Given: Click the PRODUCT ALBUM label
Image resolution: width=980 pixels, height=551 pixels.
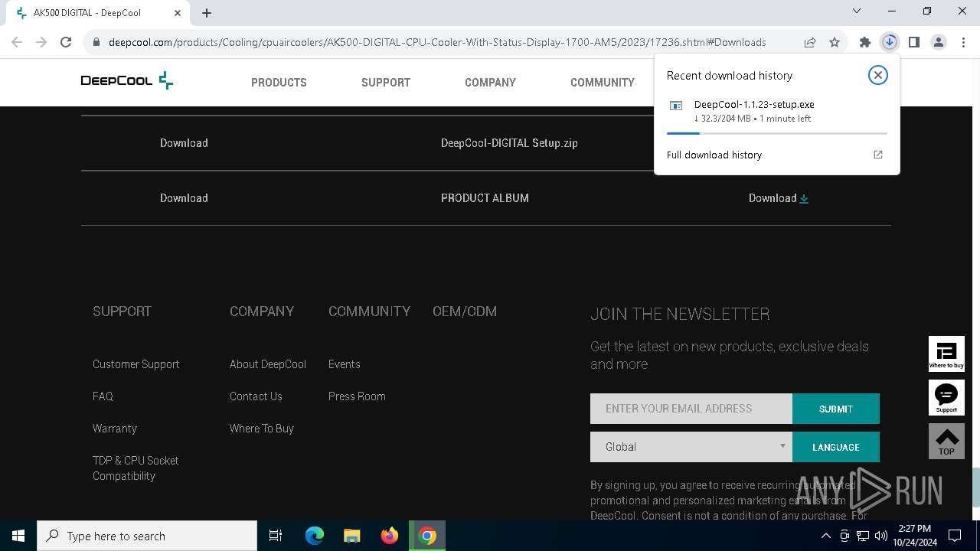Looking at the screenshot, I should click(485, 198).
